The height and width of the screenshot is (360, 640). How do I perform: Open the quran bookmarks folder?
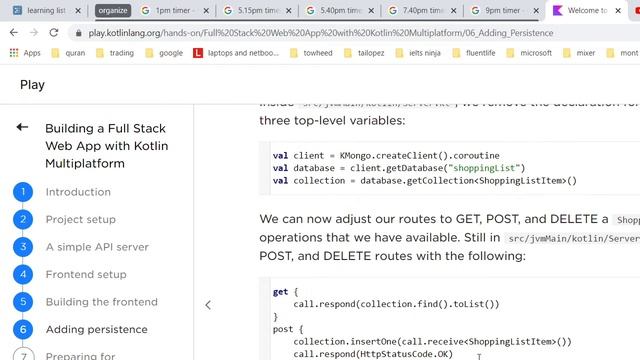coord(69,53)
